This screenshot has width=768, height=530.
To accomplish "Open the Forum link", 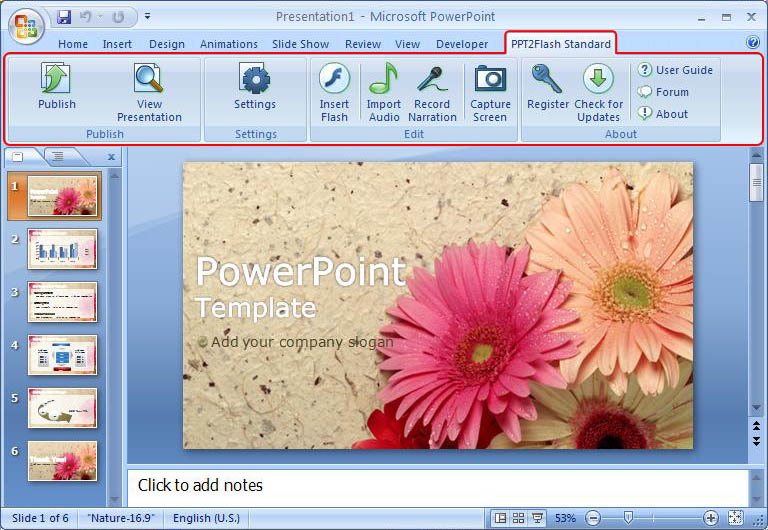I will click(x=663, y=92).
